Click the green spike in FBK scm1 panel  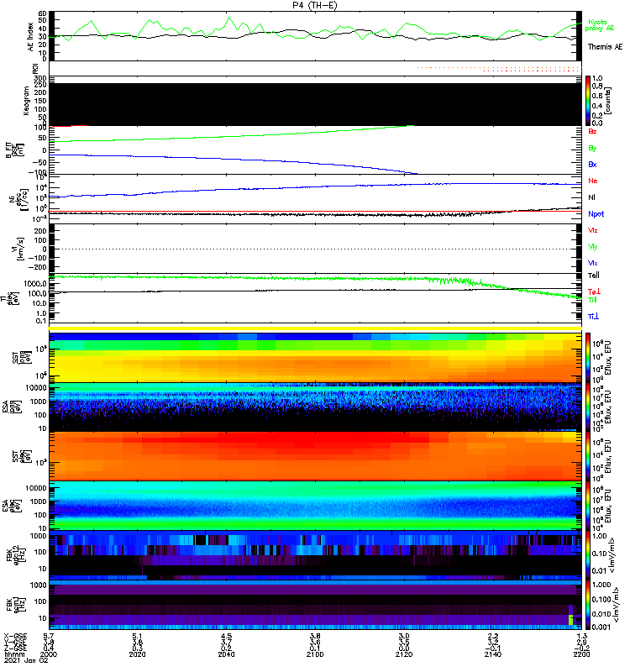click(x=570, y=619)
